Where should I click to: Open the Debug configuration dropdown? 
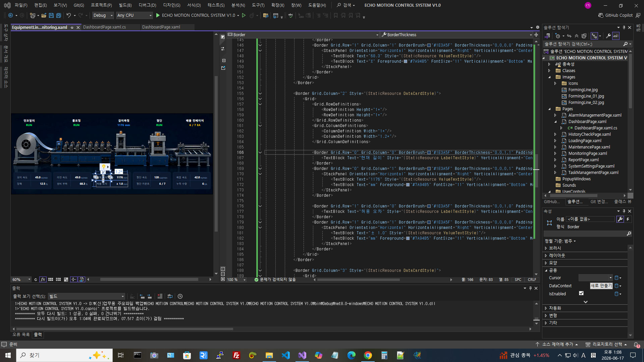coord(103,15)
